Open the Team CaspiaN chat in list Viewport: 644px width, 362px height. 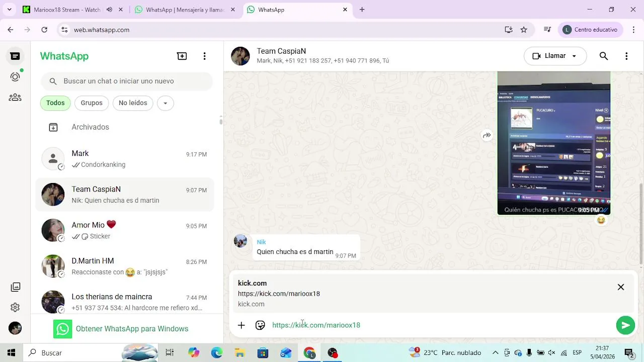[x=124, y=195]
